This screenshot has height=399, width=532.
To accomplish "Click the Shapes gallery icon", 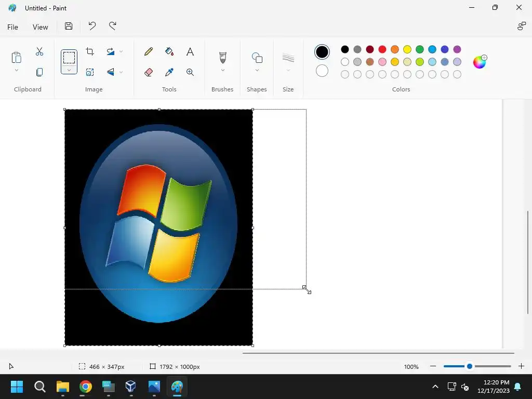I will point(257,58).
